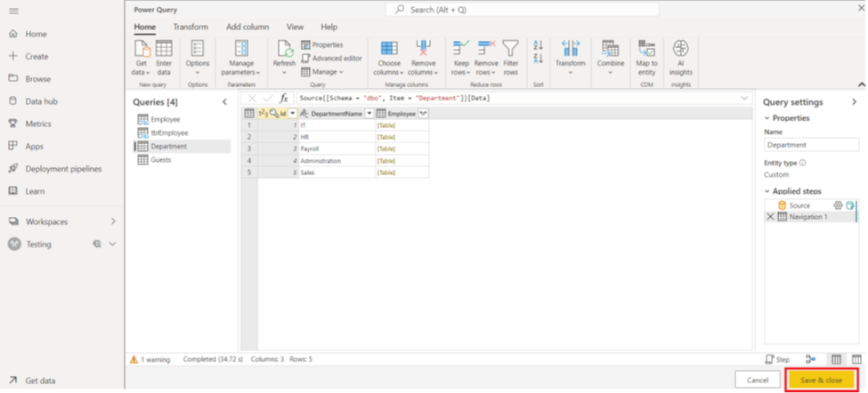
Task: Toggle data view in status bar
Action: [837, 359]
